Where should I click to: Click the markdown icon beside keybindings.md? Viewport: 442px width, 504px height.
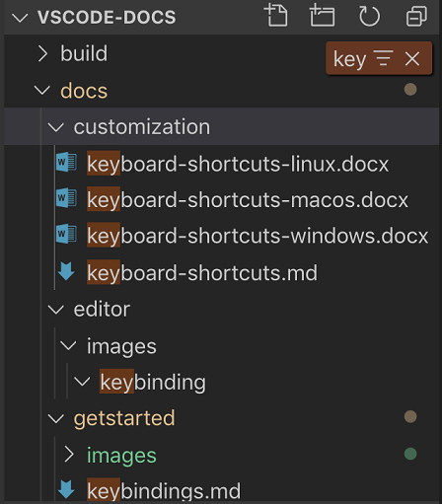point(66,490)
